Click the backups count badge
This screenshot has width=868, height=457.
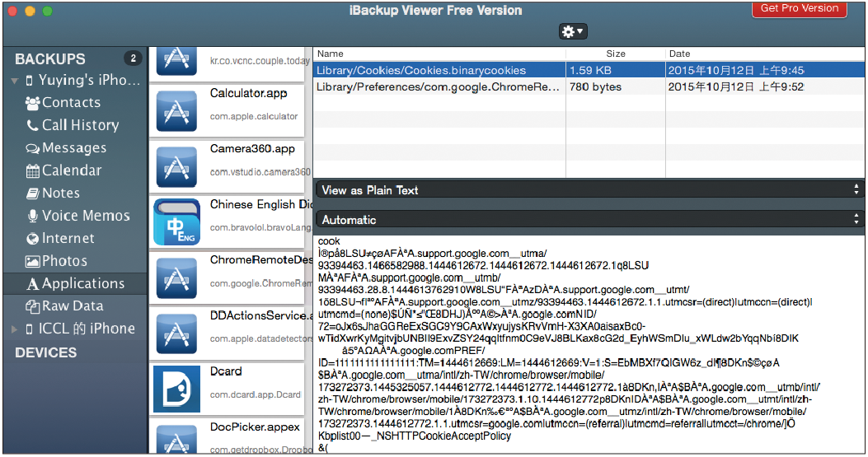coord(133,58)
